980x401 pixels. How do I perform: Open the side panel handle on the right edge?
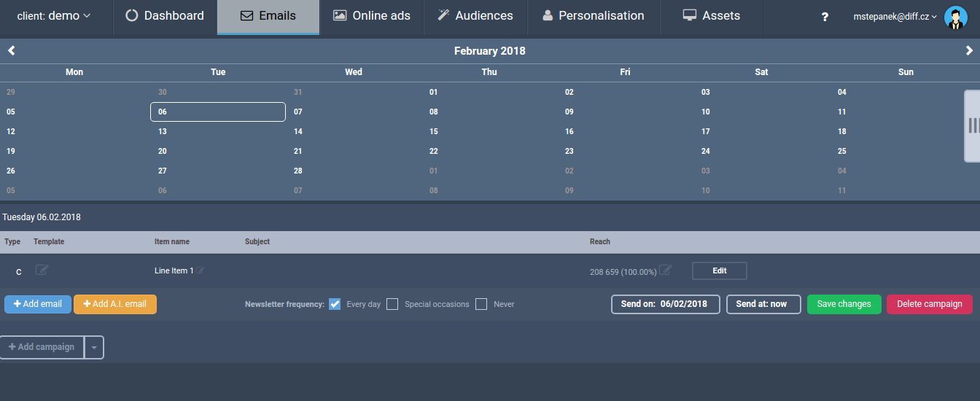(x=972, y=125)
